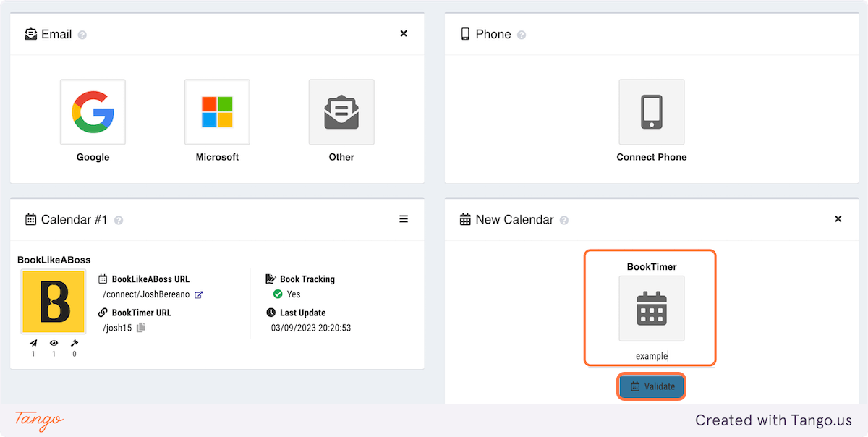The height and width of the screenshot is (437, 868).
Task: Click the gavel bookings stat icon
Action: coord(74,344)
